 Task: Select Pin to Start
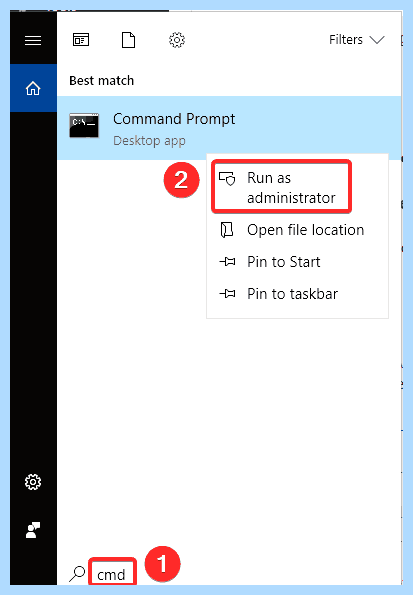(x=297, y=262)
